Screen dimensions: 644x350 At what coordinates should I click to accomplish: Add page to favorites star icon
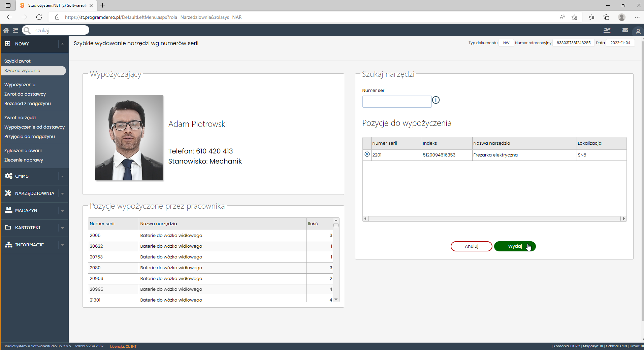(575, 17)
